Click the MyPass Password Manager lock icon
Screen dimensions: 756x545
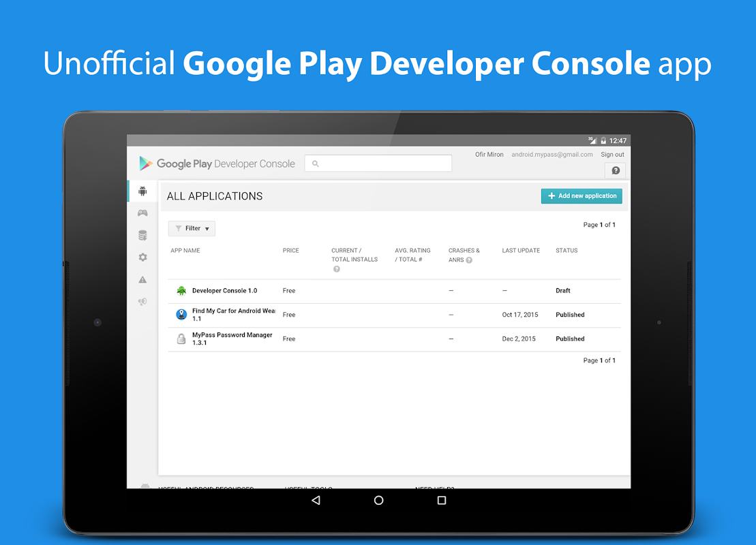tap(181, 339)
